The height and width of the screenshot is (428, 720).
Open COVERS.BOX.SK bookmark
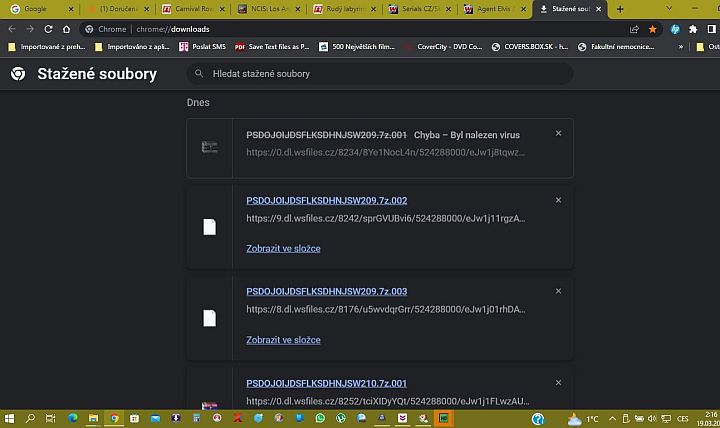pyautogui.click(x=529, y=47)
